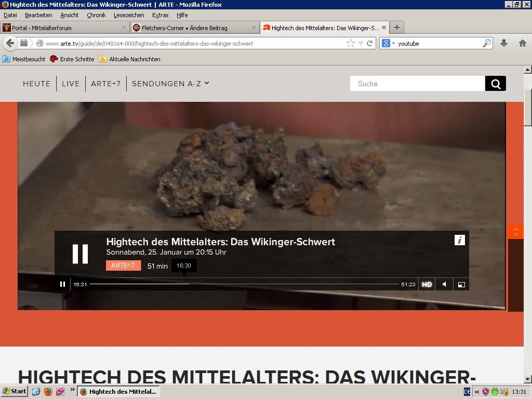Click the browser back arrow button

[10, 44]
